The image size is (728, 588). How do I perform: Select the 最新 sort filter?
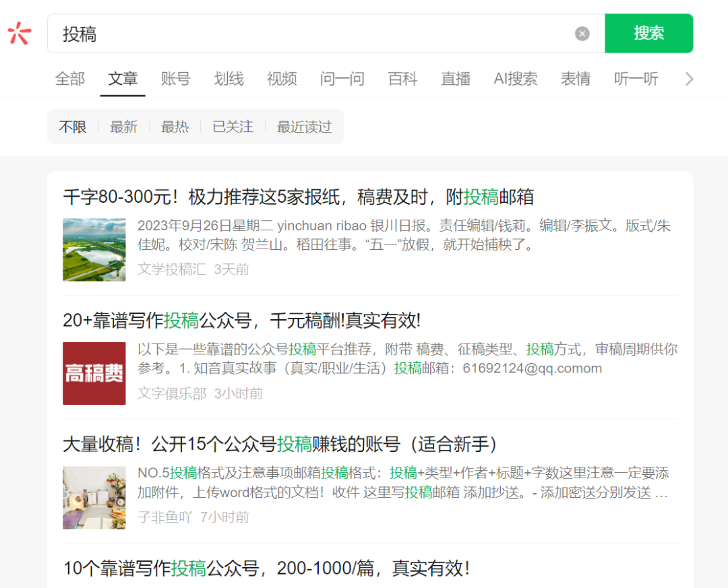[124, 127]
